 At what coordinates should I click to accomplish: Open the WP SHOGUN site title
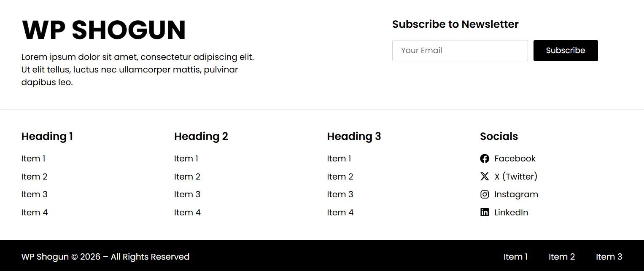(x=103, y=30)
